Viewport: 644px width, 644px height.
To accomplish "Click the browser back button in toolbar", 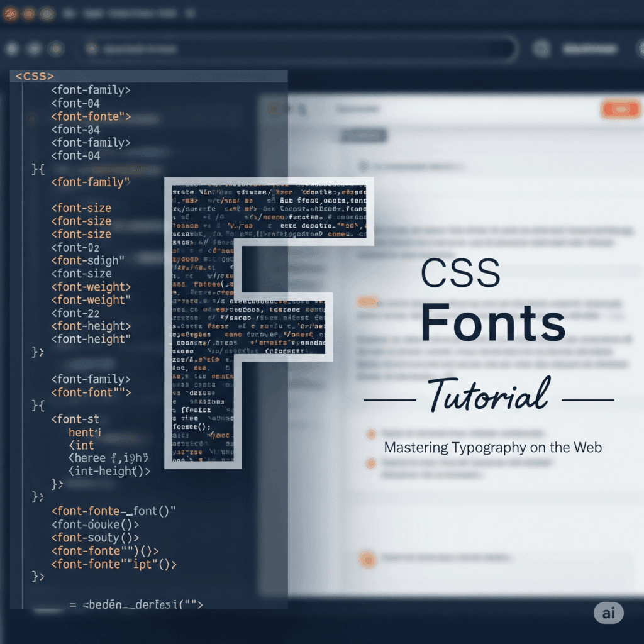I will (x=12, y=49).
